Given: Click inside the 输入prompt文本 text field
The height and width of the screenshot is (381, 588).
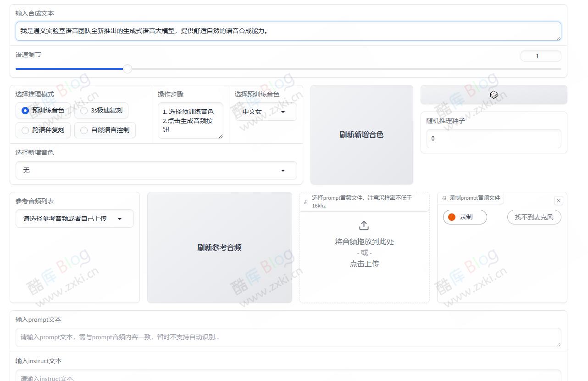Looking at the screenshot, I should [288, 337].
